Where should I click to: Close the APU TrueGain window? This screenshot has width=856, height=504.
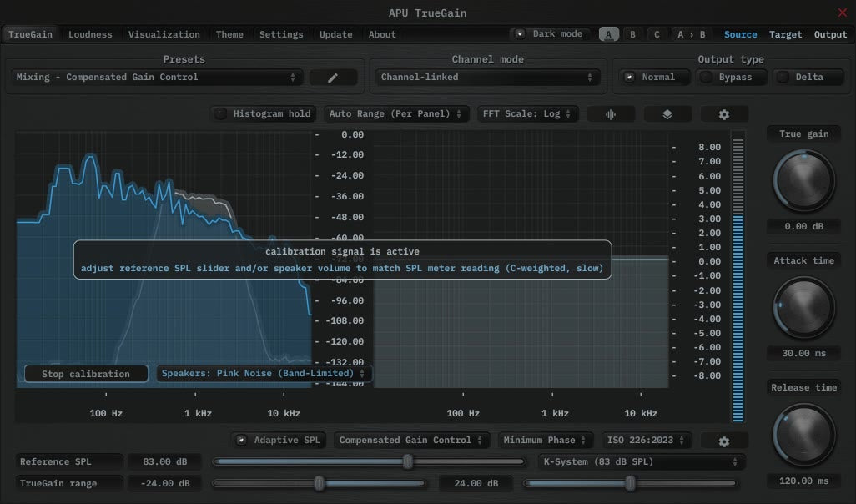click(843, 12)
